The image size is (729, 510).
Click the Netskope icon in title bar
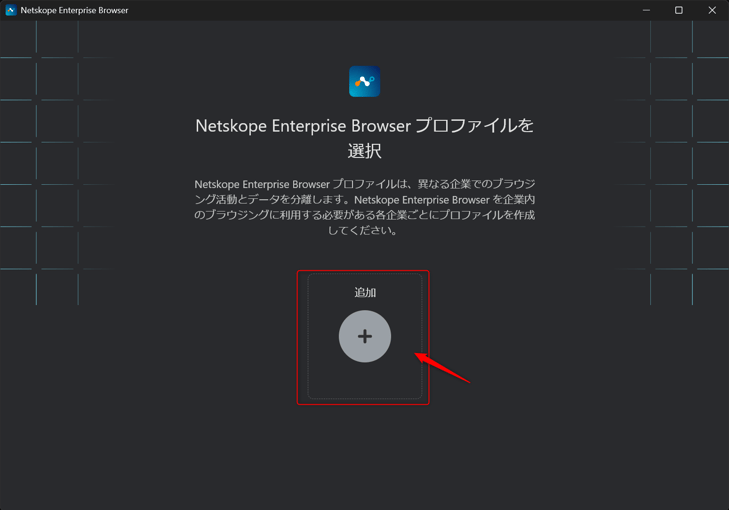tap(11, 10)
